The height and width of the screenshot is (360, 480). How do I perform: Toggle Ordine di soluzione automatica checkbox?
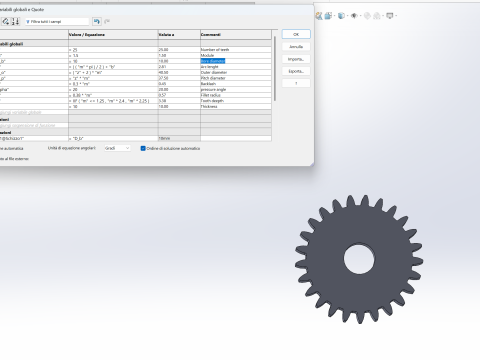coord(143,148)
